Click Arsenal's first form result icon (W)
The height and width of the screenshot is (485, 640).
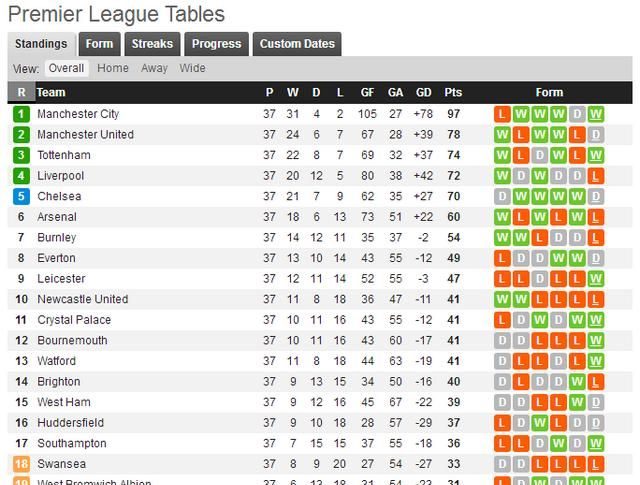(x=502, y=217)
